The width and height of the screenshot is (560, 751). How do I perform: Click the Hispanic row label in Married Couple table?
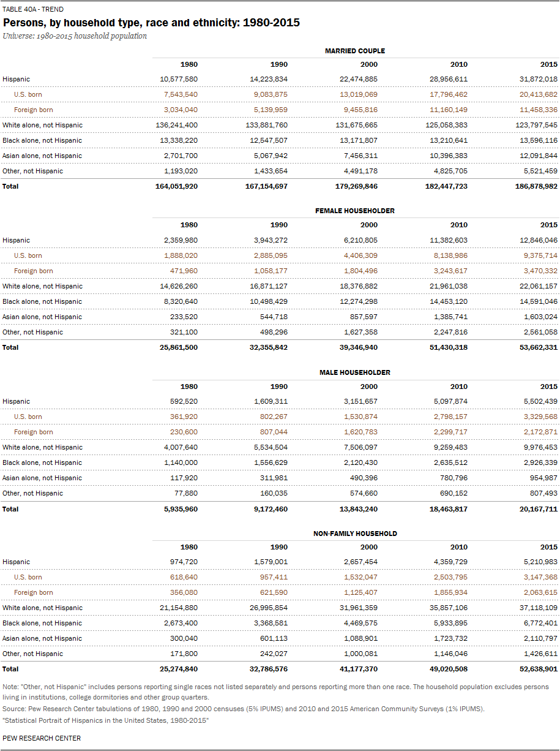pos(16,79)
